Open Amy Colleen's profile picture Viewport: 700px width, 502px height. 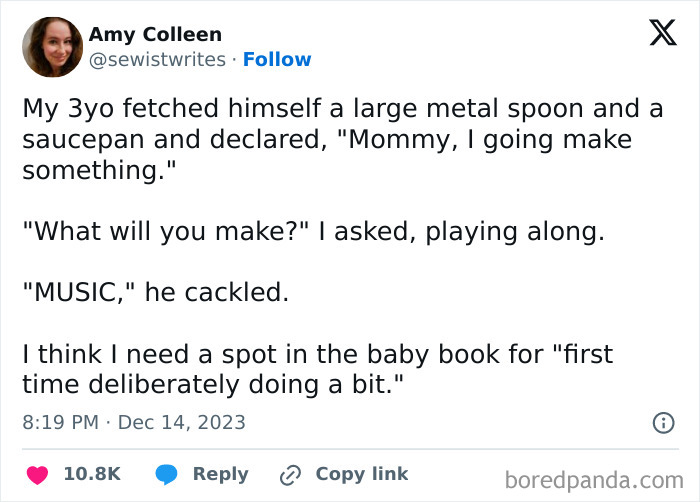point(51,47)
